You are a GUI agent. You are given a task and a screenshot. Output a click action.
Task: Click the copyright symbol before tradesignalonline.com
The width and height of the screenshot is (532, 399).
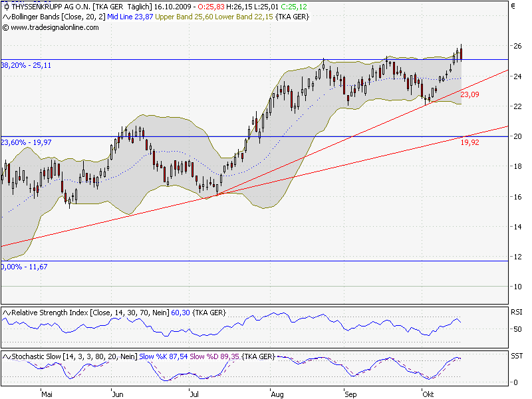pos(7,29)
